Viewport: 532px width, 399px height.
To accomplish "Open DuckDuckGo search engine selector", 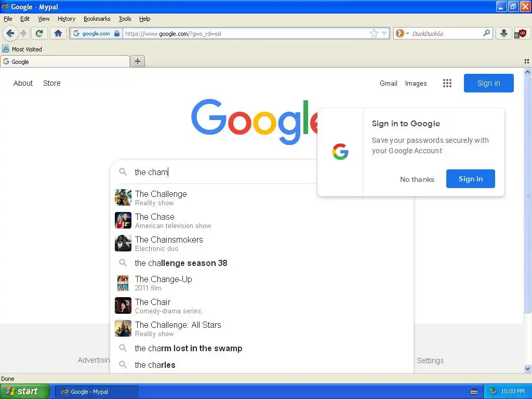I will coord(402,33).
